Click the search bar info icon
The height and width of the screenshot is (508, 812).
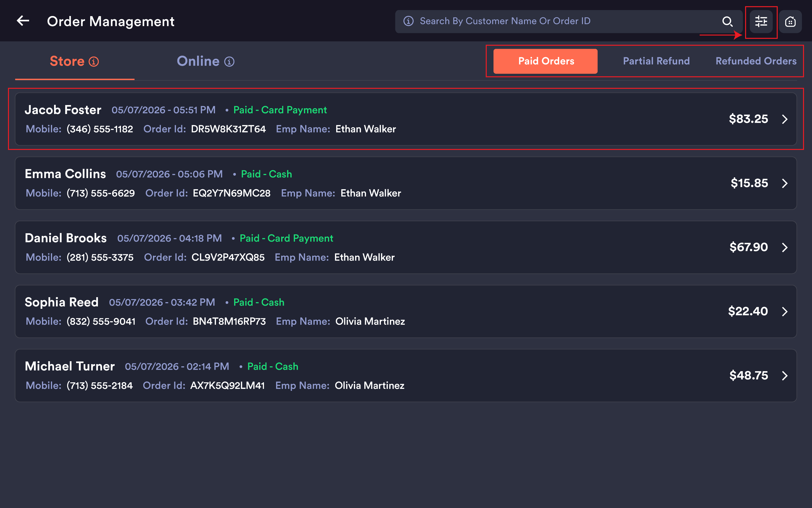408,21
